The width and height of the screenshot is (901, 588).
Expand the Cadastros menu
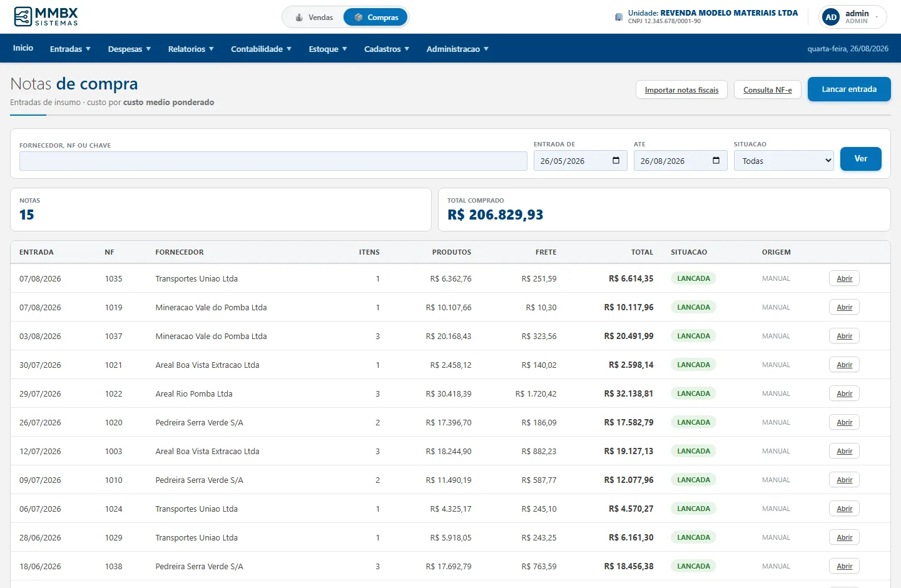pos(387,49)
